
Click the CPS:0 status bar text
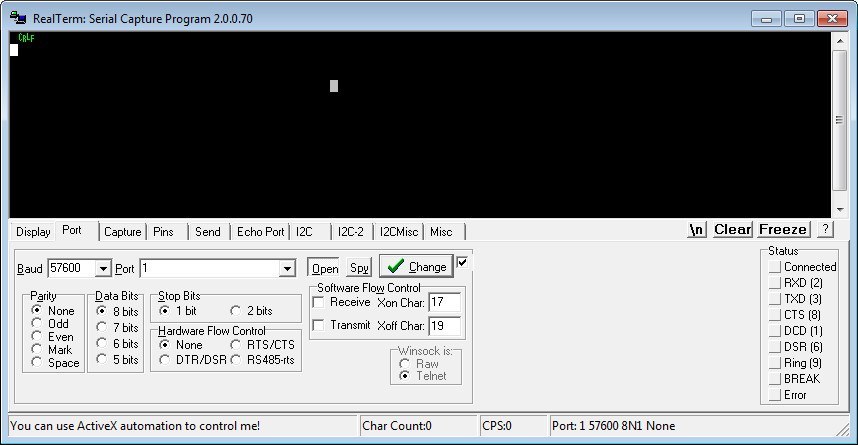496,426
